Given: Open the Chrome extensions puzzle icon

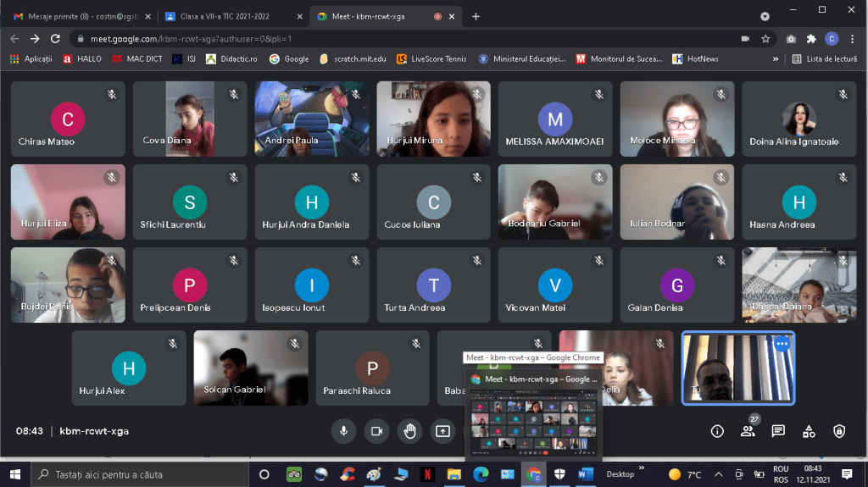Looking at the screenshot, I should tap(811, 38).
